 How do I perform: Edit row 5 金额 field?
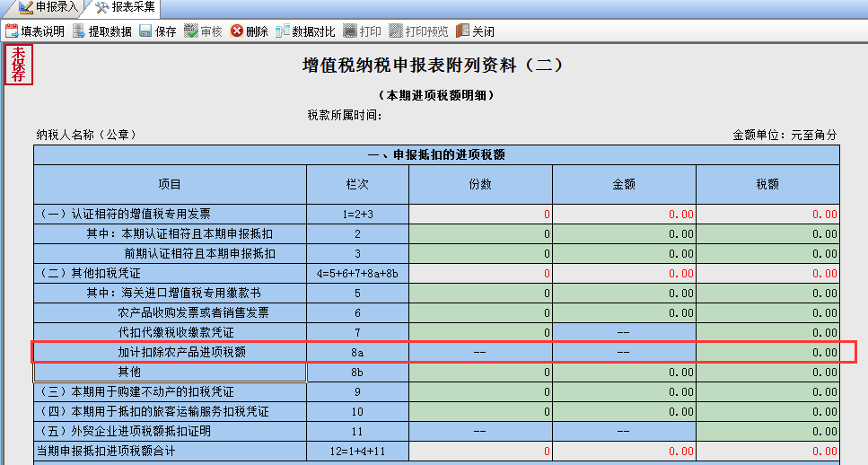pyautogui.click(x=624, y=294)
